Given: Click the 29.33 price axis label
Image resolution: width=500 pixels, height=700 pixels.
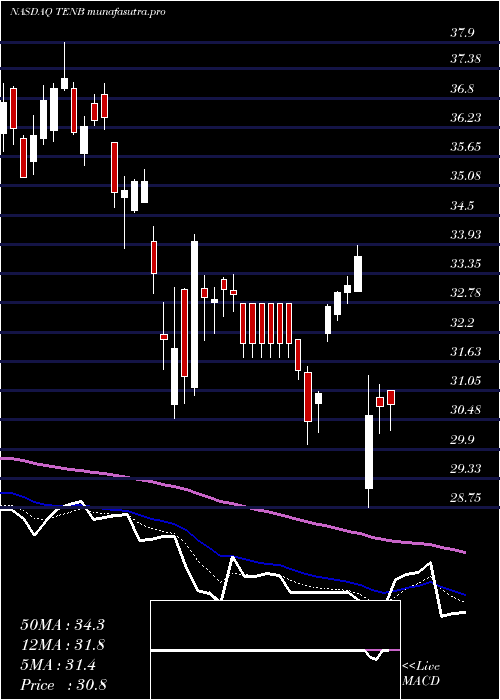Looking at the screenshot, I should [465, 469].
